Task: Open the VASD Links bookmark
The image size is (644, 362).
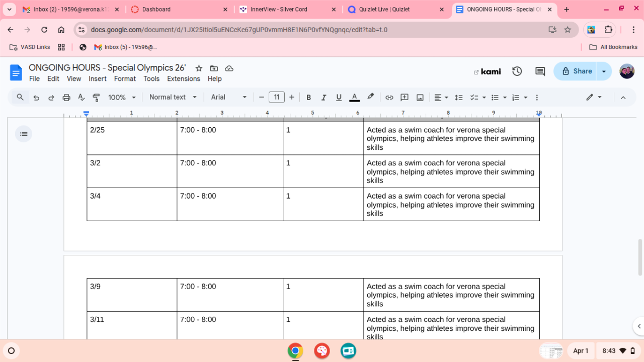Action: pos(30,47)
